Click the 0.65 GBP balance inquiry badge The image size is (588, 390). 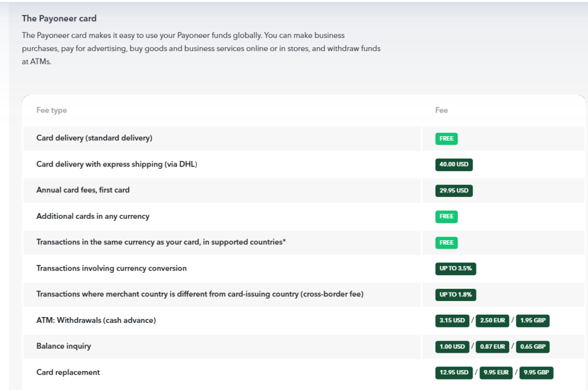click(532, 347)
